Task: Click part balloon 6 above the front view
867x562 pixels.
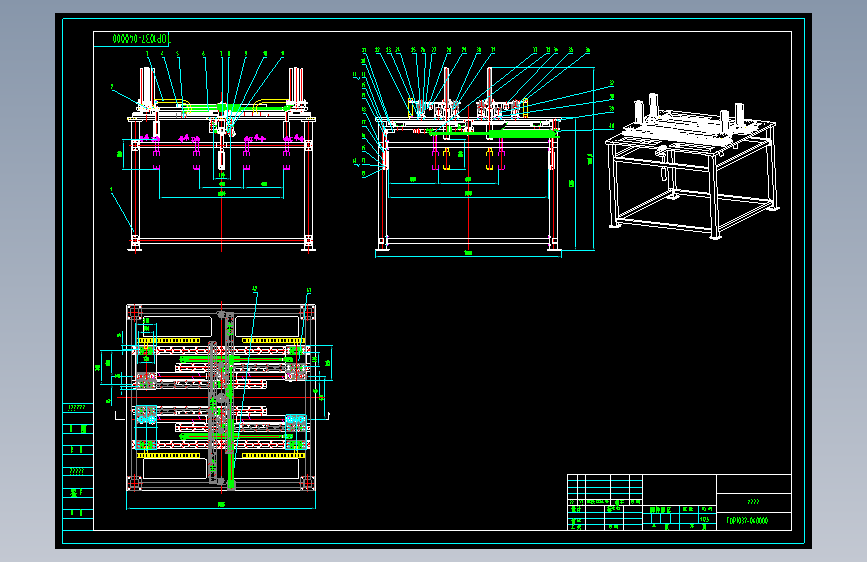Action: pyautogui.click(x=203, y=54)
